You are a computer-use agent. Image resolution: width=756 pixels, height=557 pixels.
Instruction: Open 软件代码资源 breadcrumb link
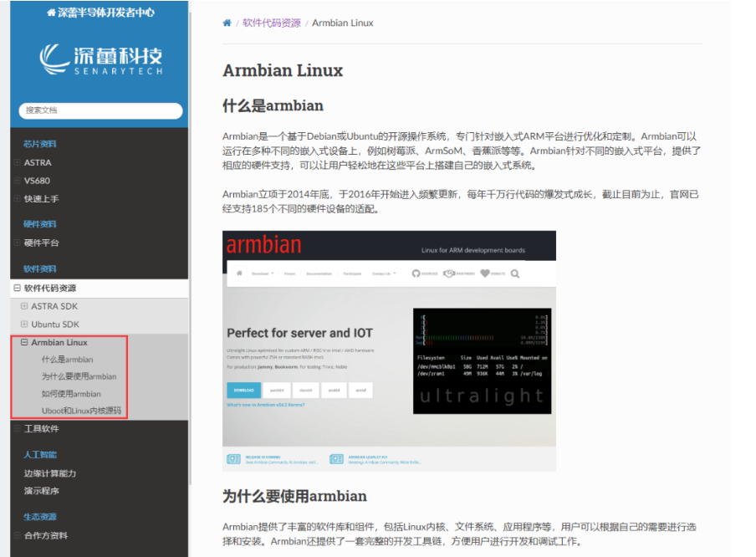pyautogui.click(x=272, y=23)
